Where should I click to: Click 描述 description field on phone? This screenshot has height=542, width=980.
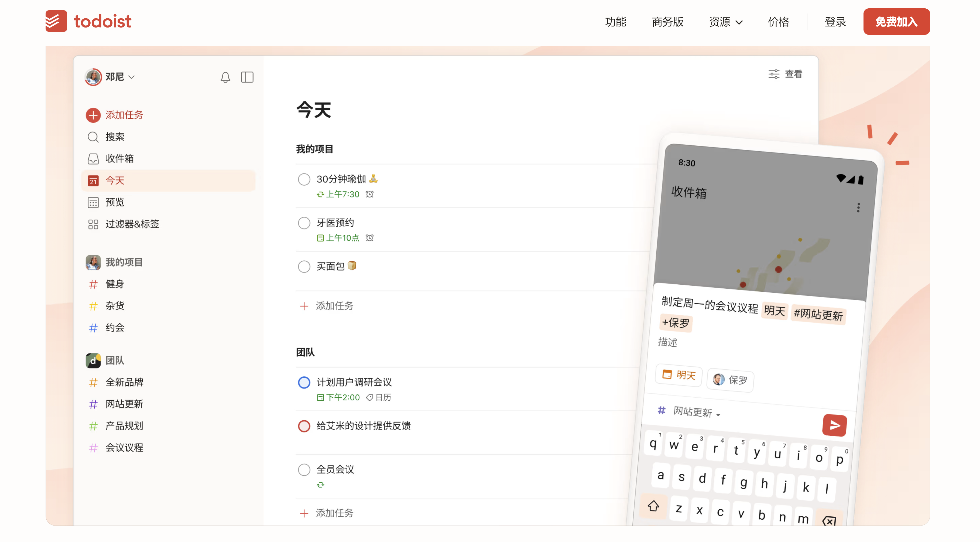[668, 342]
